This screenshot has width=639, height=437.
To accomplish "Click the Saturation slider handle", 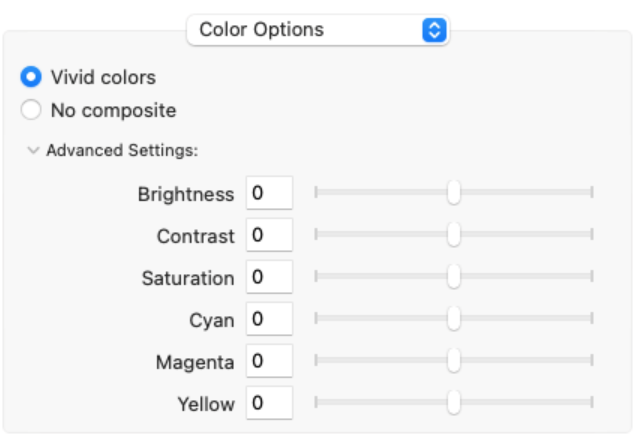I will [454, 276].
